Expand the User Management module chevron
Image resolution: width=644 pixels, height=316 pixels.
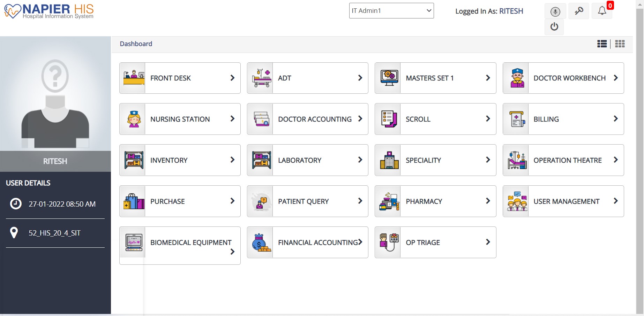(615, 201)
